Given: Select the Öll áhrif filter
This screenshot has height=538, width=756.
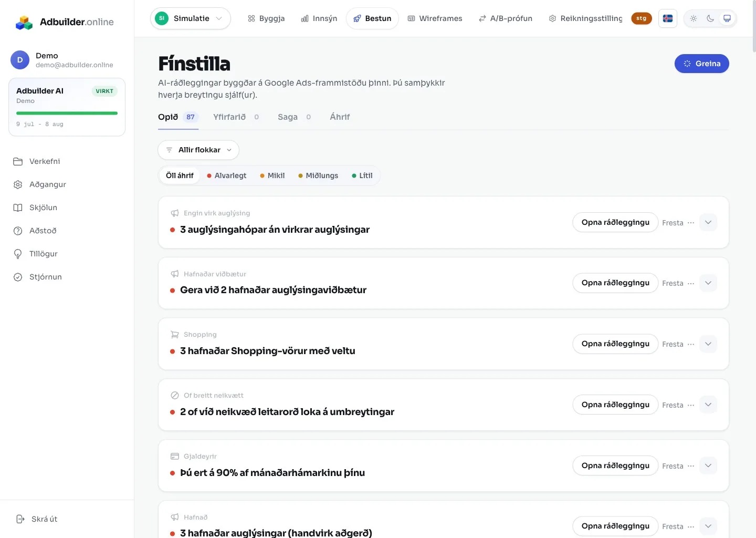Looking at the screenshot, I should (x=180, y=175).
